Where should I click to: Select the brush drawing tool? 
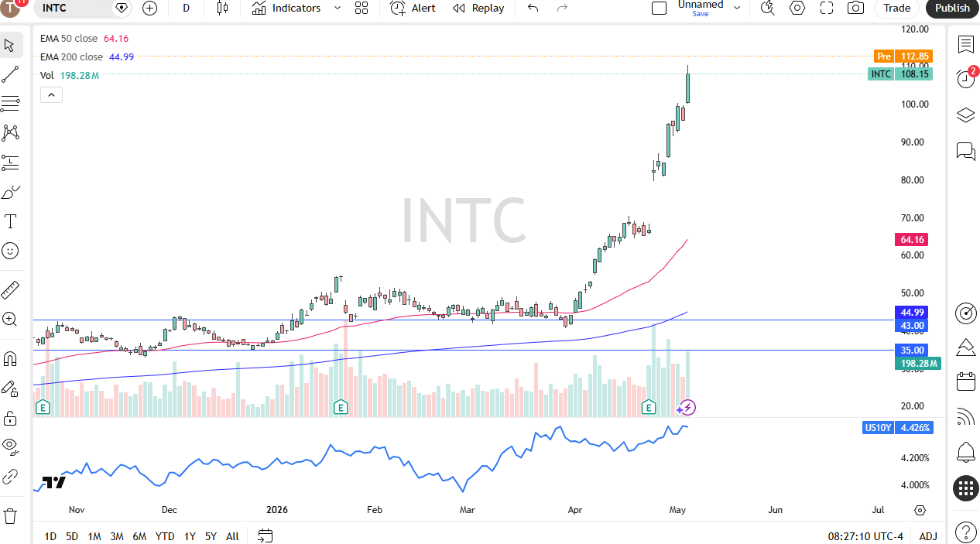click(x=10, y=192)
